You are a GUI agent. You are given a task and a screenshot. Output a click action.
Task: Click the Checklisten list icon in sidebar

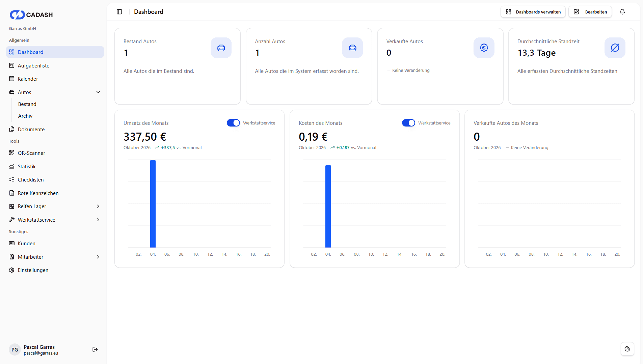pyautogui.click(x=12, y=180)
